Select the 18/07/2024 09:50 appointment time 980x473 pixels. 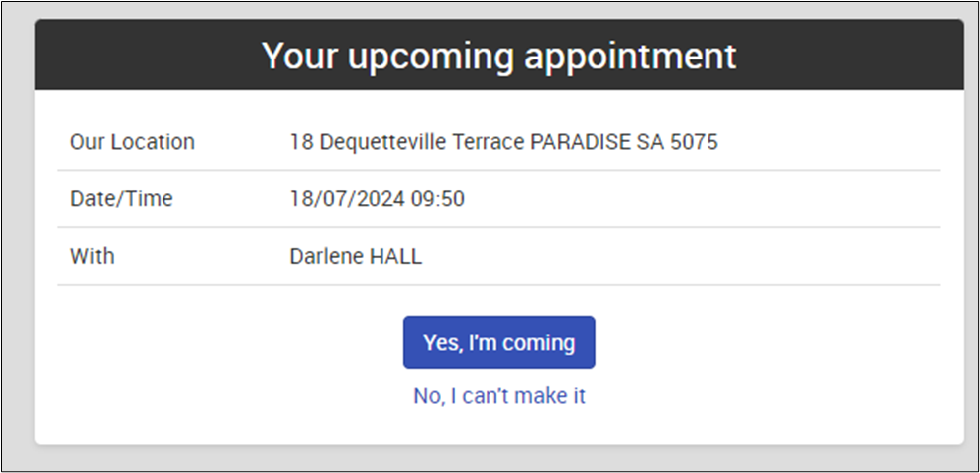(x=377, y=199)
